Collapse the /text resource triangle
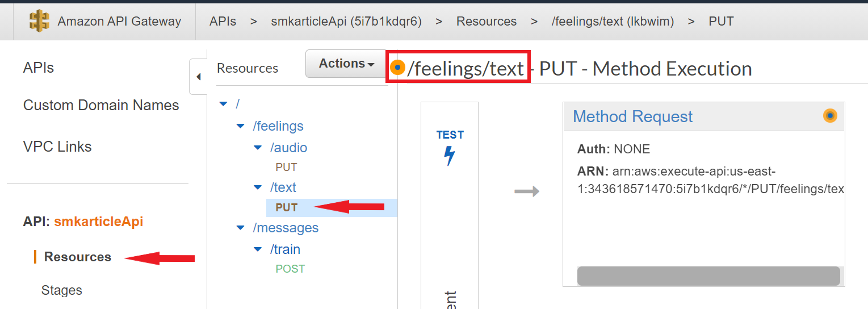 [258, 187]
